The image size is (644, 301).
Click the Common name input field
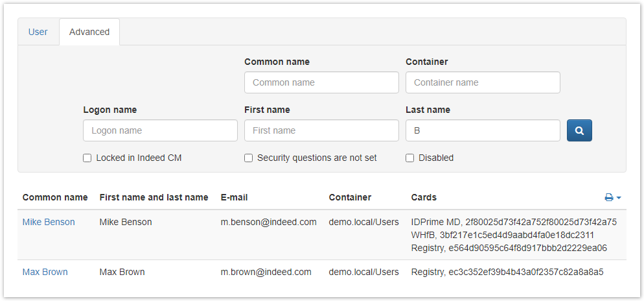[x=321, y=82]
